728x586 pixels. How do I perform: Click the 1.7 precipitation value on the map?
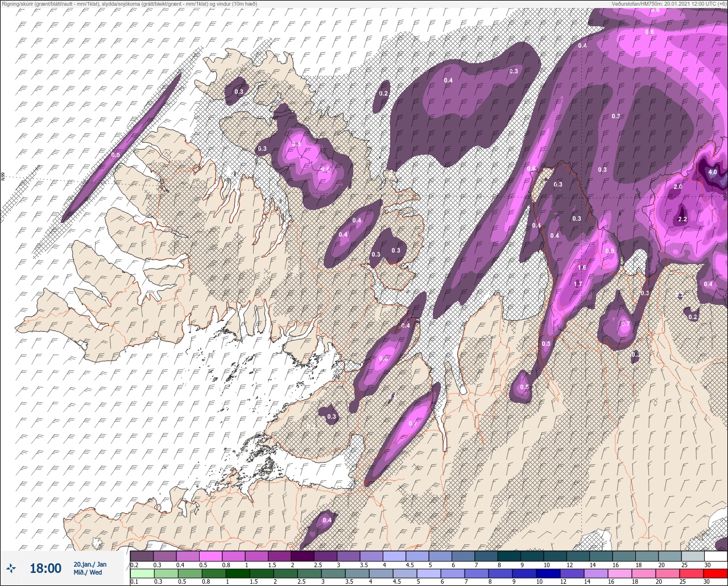(578, 284)
